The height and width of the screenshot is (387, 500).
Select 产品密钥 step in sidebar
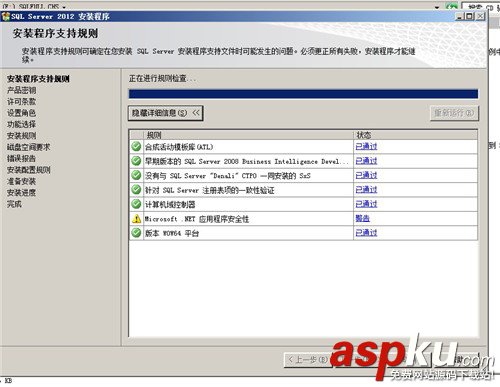coord(21,90)
